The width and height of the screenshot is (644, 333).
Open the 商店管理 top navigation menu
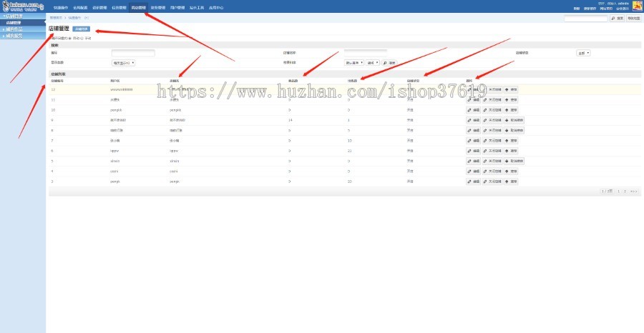coord(139,7)
